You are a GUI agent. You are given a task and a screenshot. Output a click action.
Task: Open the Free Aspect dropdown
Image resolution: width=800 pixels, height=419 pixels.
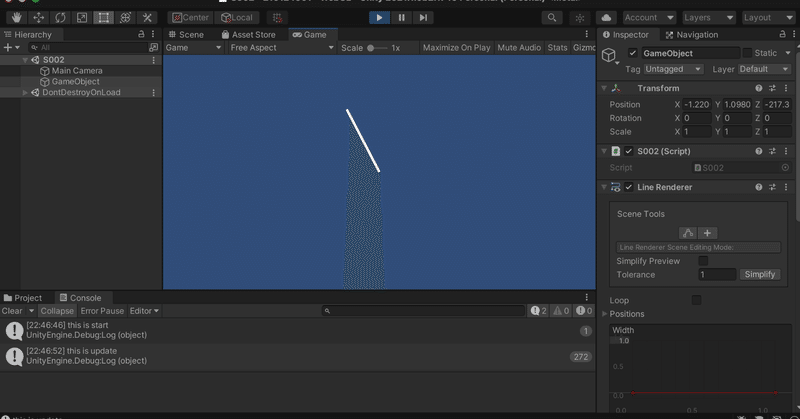click(282, 47)
